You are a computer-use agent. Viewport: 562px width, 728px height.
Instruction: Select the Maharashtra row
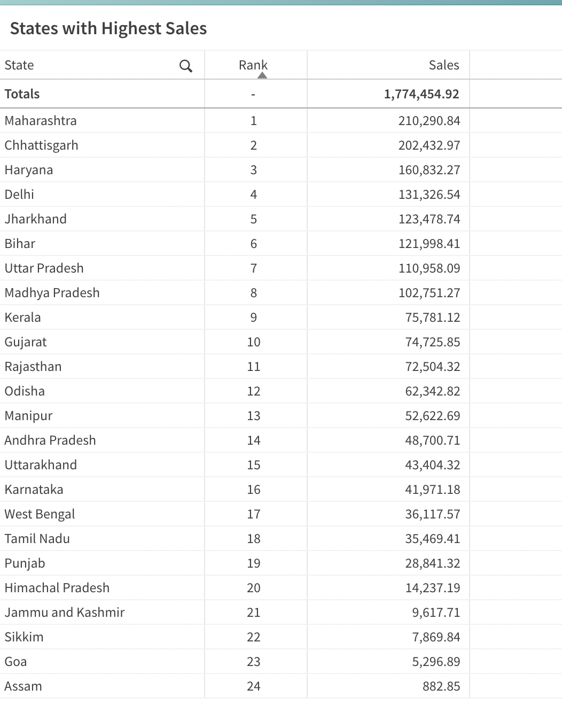40,120
